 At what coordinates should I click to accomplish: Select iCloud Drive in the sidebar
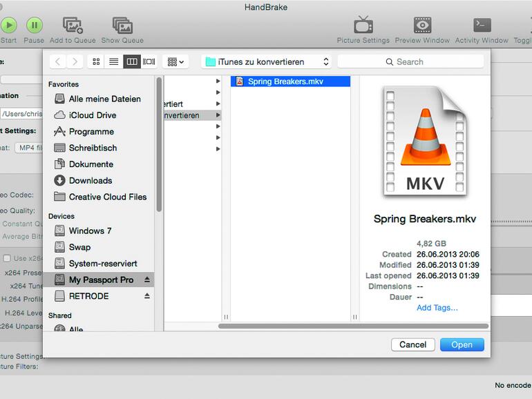pyautogui.click(x=92, y=115)
